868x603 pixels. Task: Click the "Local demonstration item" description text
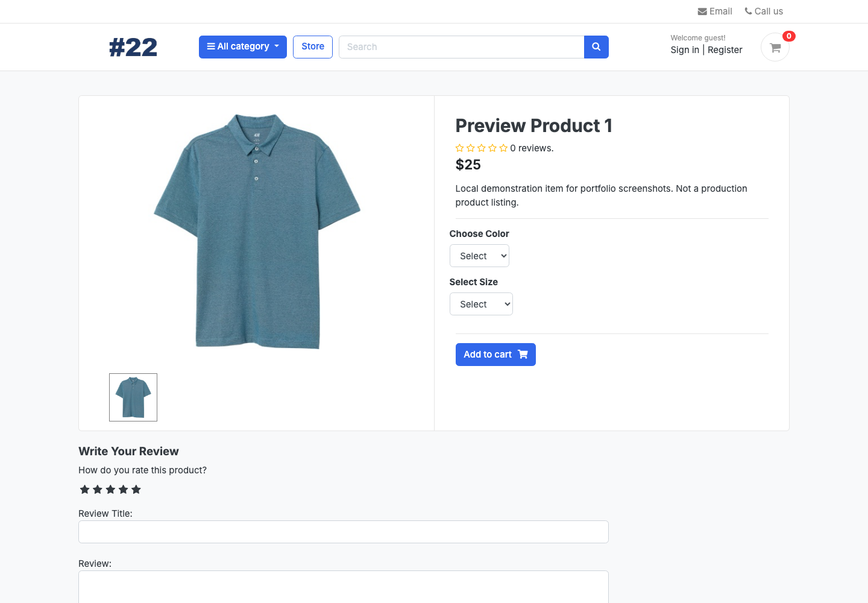click(602, 195)
